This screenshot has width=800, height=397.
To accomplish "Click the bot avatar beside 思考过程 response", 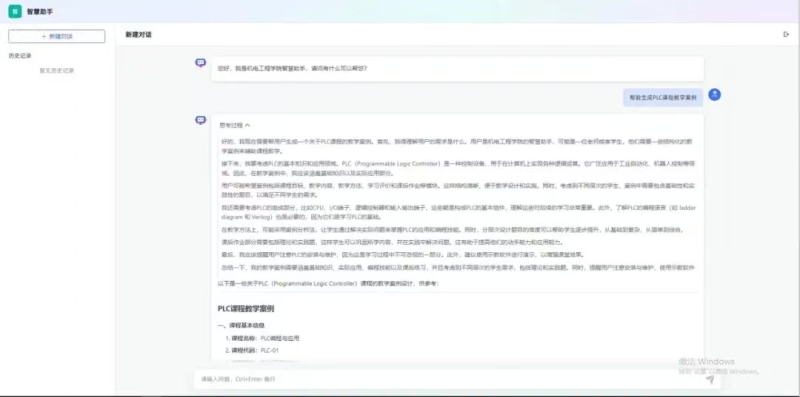I will (201, 120).
